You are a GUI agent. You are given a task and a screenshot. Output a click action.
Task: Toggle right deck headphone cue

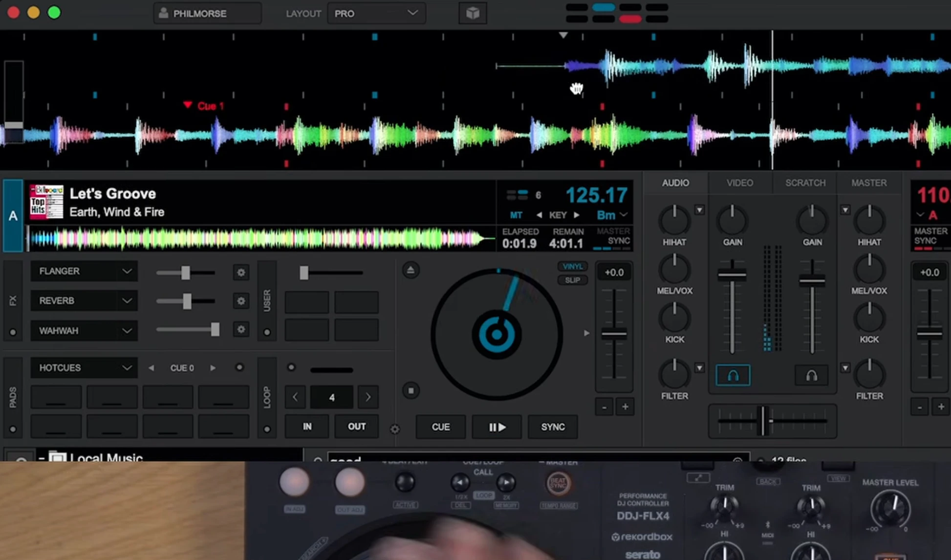(x=811, y=375)
